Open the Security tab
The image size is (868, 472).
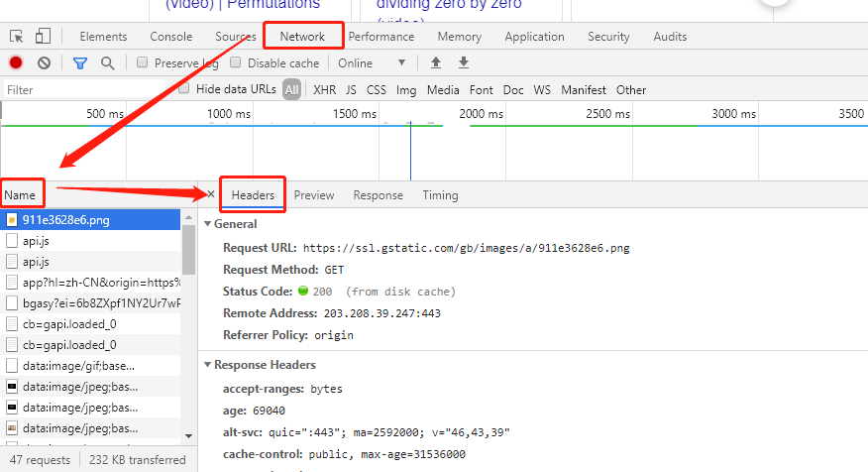click(x=609, y=37)
